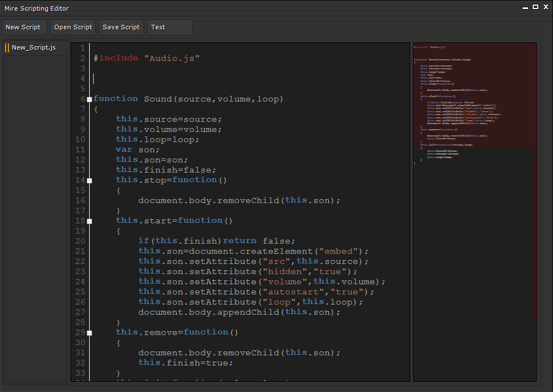Click the setAttribute("hidden","true") line

coord(248,272)
